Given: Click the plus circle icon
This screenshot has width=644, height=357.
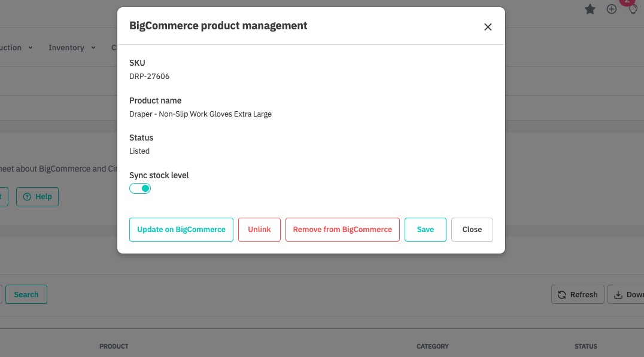Looking at the screenshot, I should (x=612, y=9).
